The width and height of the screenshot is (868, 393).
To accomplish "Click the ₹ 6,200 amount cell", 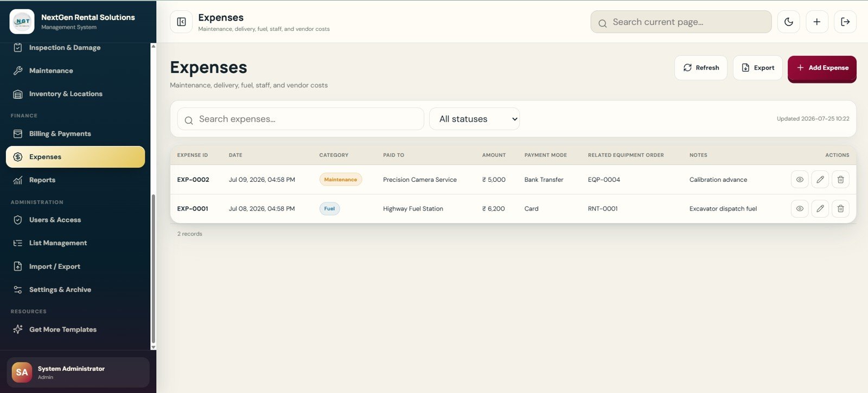I will click(x=494, y=208).
